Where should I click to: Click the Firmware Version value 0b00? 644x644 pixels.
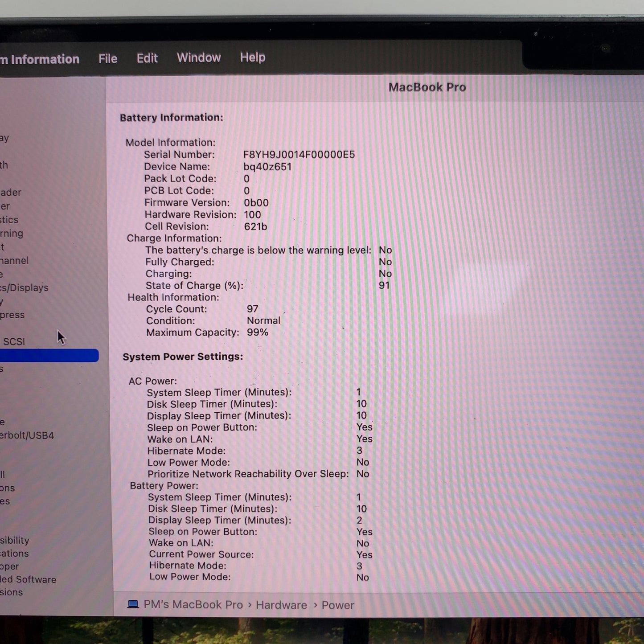pyautogui.click(x=256, y=203)
